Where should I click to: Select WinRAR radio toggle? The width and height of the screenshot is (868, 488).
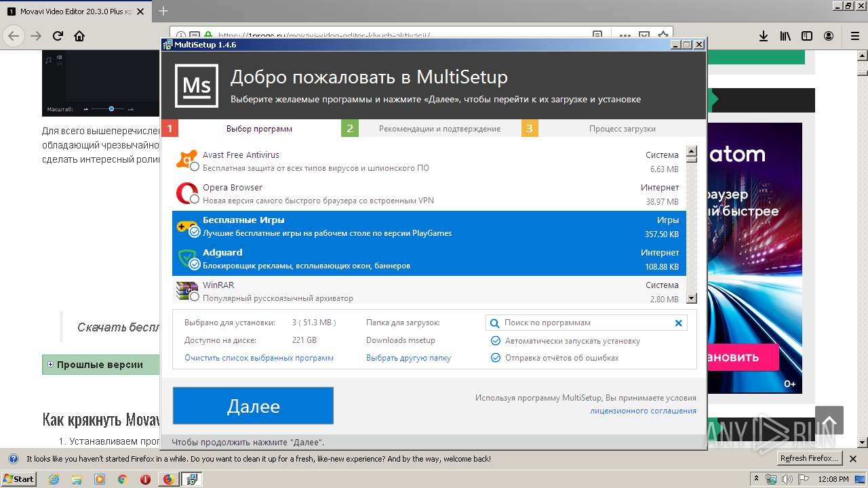[195, 297]
